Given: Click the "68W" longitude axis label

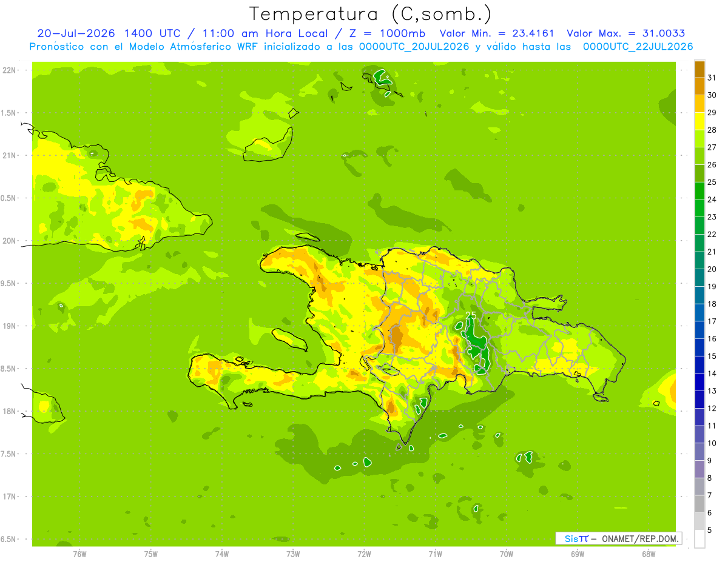Looking at the screenshot, I should pos(649,554).
